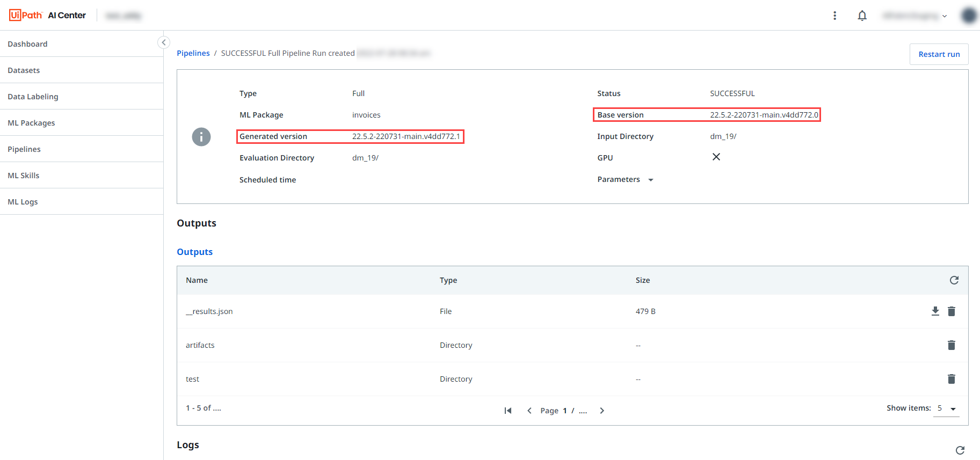Open the three-dot more options menu
The height and width of the screenshot is (460, 980).
coord(834,16)
